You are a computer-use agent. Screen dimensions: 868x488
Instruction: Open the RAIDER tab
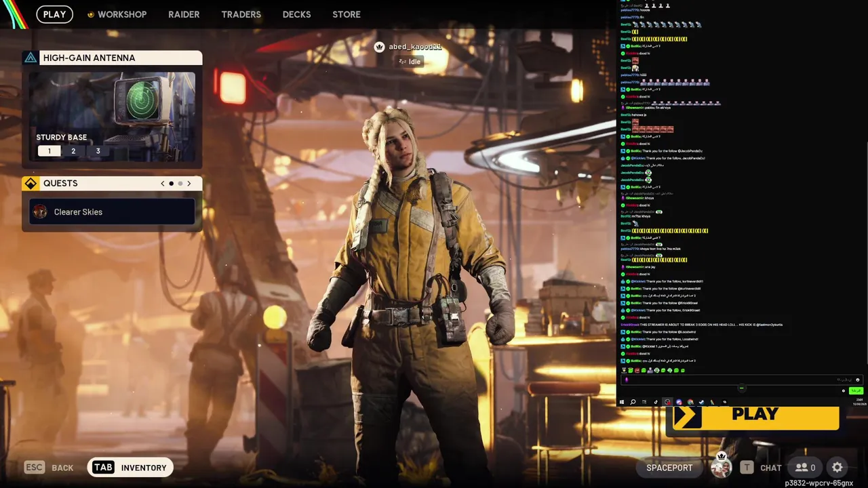[x=184, y=14]
